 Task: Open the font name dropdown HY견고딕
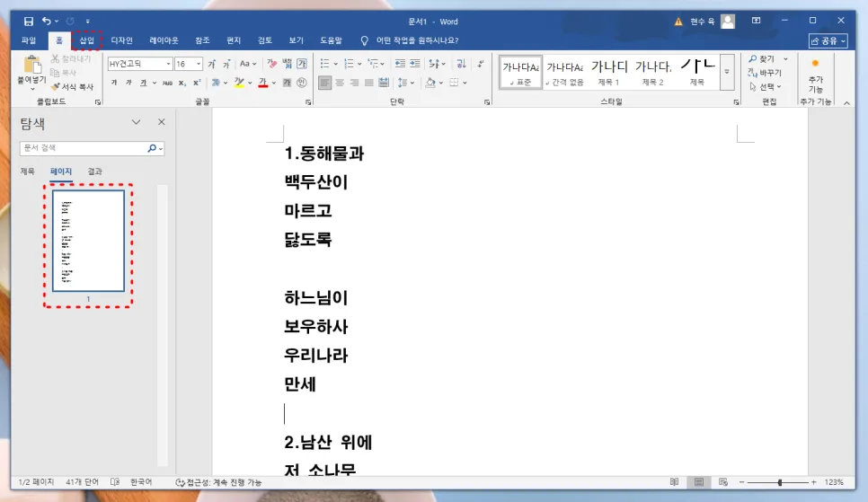tap(168, 64)
